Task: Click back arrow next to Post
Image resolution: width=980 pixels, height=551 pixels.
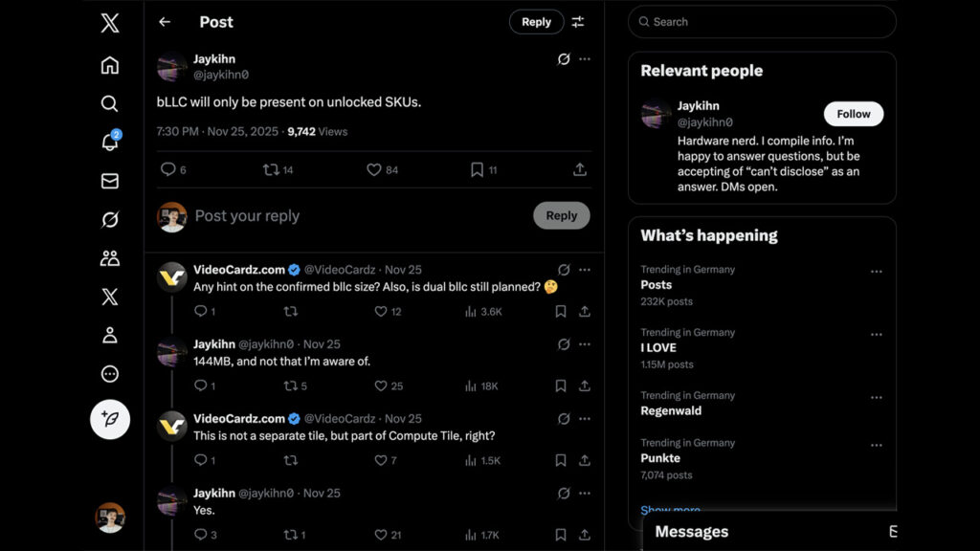Action: pyautogui.click(x=165, y=22)
